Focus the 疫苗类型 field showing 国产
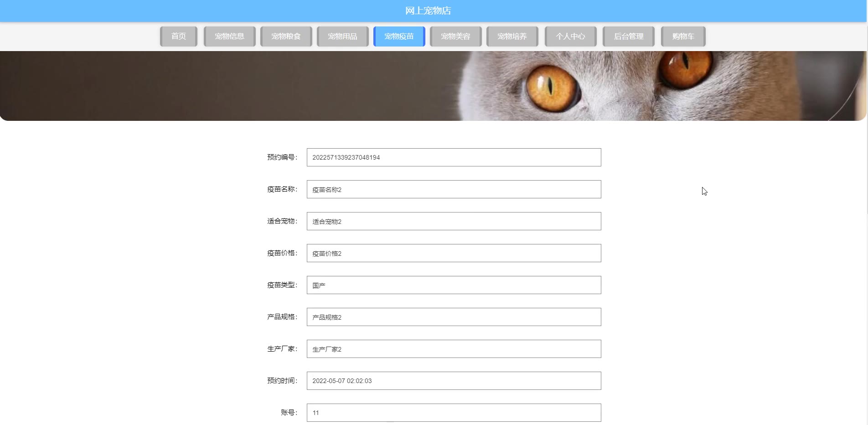Screen dimensions: 868x425 click(x=454, y=285)
